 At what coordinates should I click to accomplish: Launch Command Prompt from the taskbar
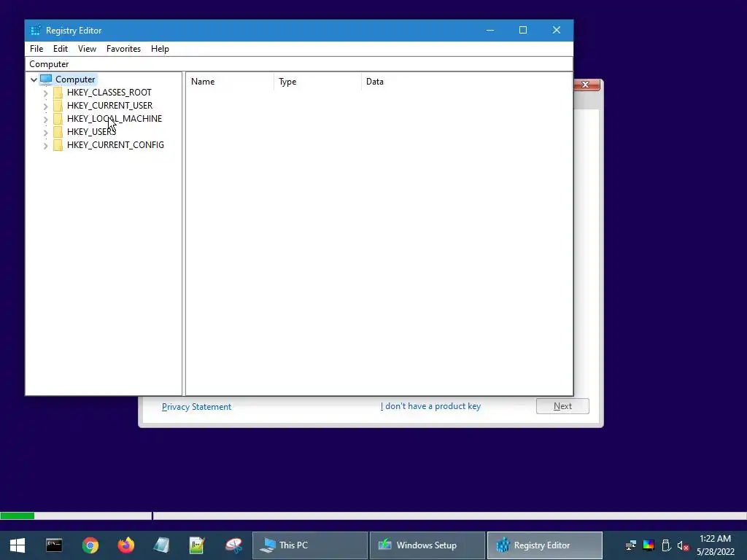pos(54,545)
